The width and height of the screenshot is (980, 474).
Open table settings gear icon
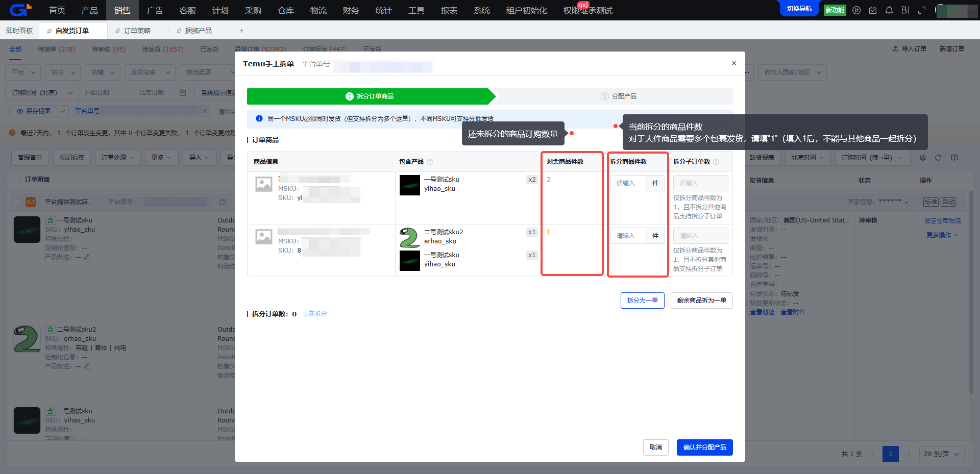pyautogui.click(x=923, y=158)
